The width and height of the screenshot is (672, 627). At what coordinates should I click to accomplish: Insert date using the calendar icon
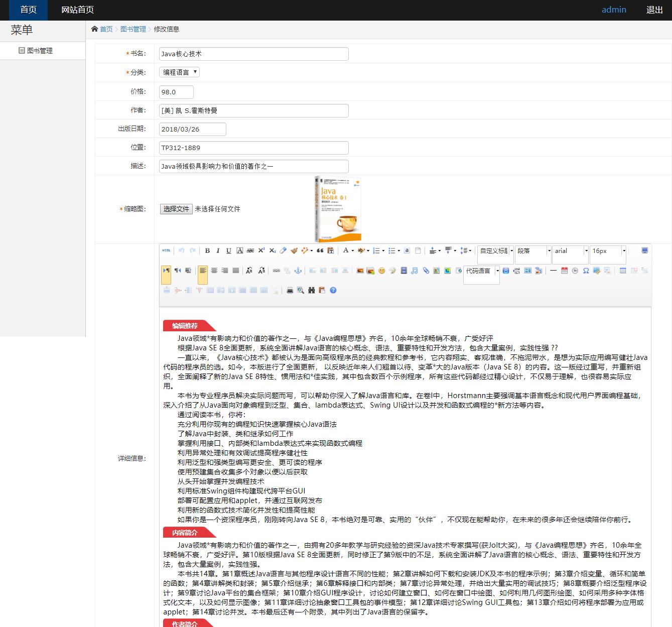pyautogui.click(x=564, y=271)
